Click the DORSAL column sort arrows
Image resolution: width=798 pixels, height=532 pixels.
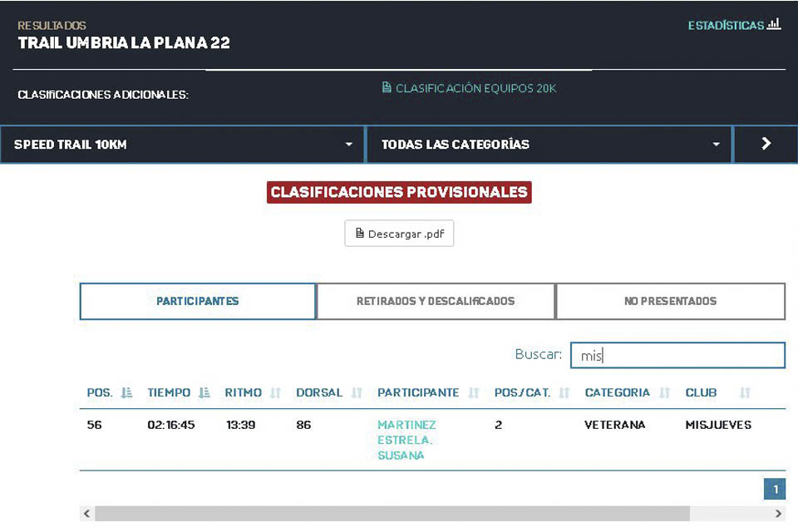[x=357, y=393]
